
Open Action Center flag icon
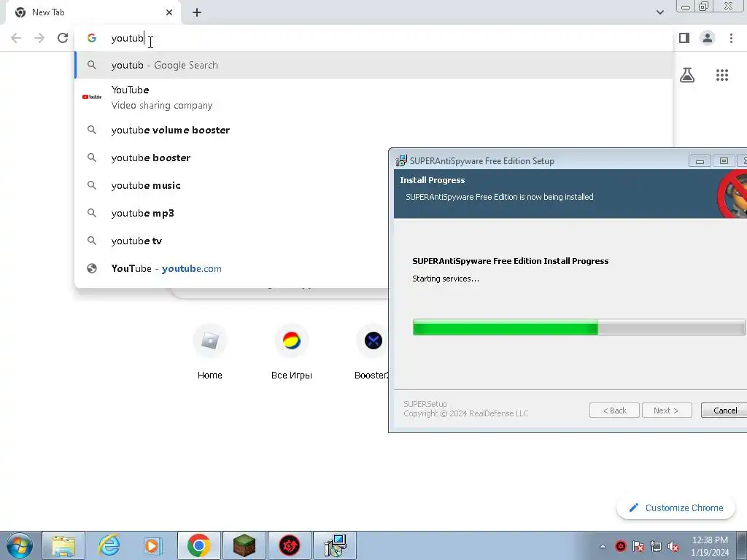pos(638,546)
